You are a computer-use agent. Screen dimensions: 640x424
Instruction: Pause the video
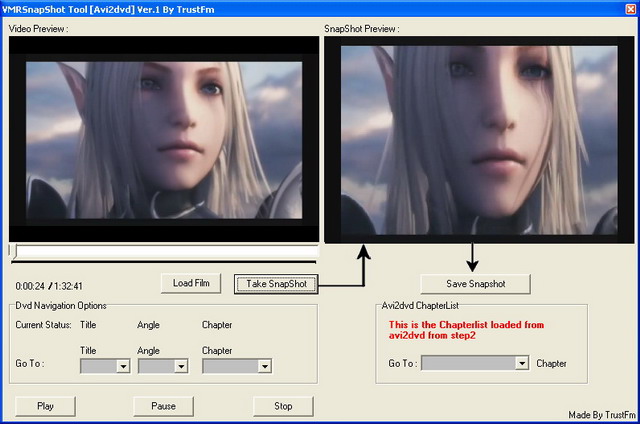[163, 406]
